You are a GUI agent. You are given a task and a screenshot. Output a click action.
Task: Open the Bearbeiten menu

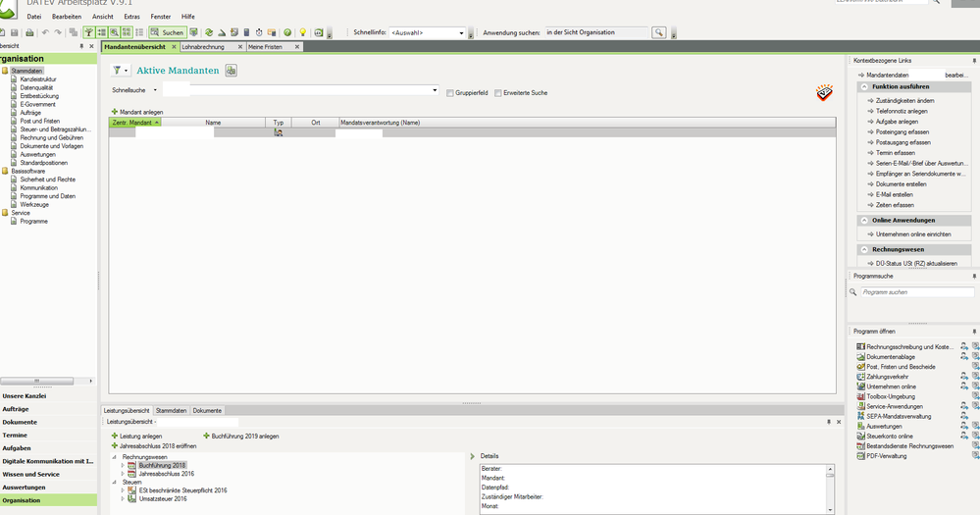tap(67, 17)
